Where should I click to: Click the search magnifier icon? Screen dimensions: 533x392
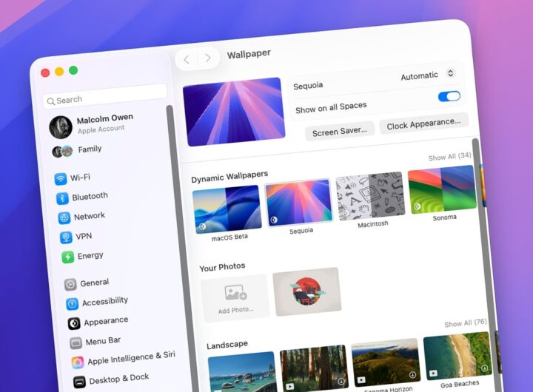tap(50, 101)
